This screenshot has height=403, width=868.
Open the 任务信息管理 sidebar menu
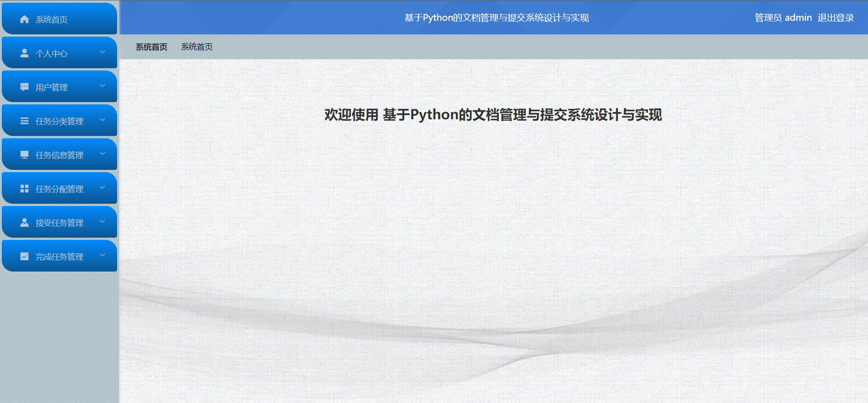tap(60, 154)
